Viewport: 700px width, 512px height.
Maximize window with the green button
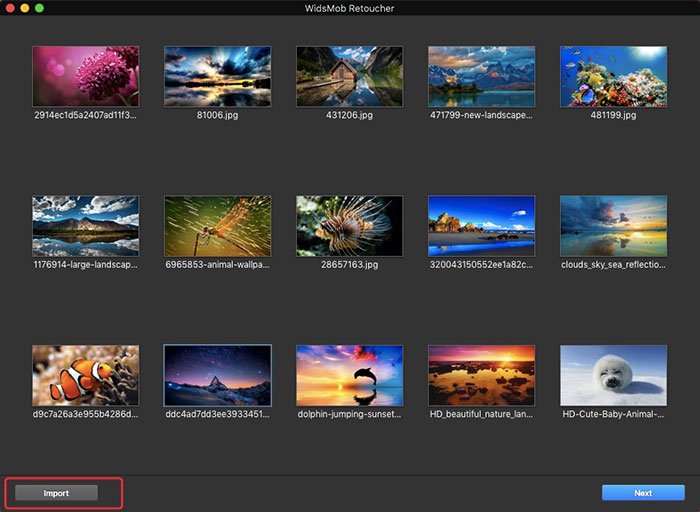coord(39,8)
